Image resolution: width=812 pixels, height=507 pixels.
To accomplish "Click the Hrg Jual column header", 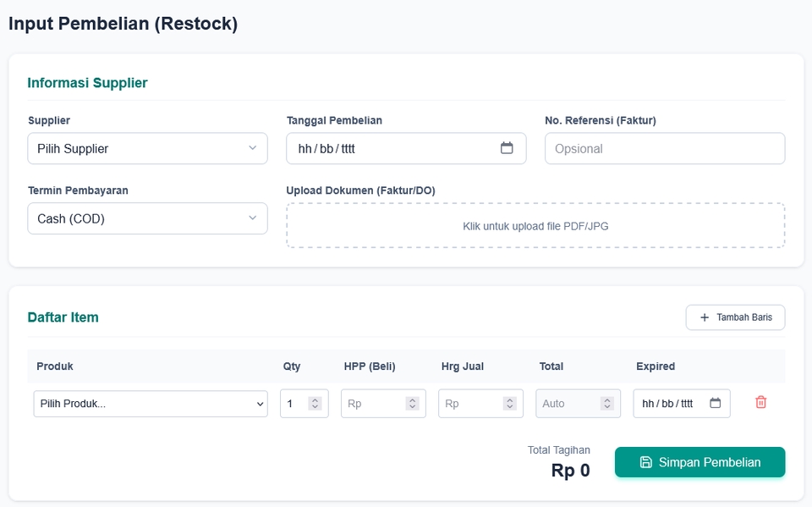I will (463, 366).
